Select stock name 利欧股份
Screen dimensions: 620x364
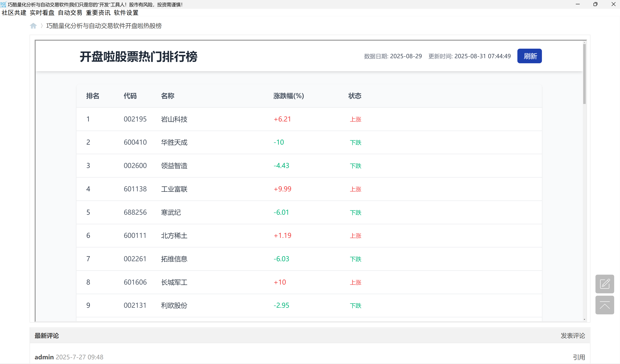pos(174,305)
